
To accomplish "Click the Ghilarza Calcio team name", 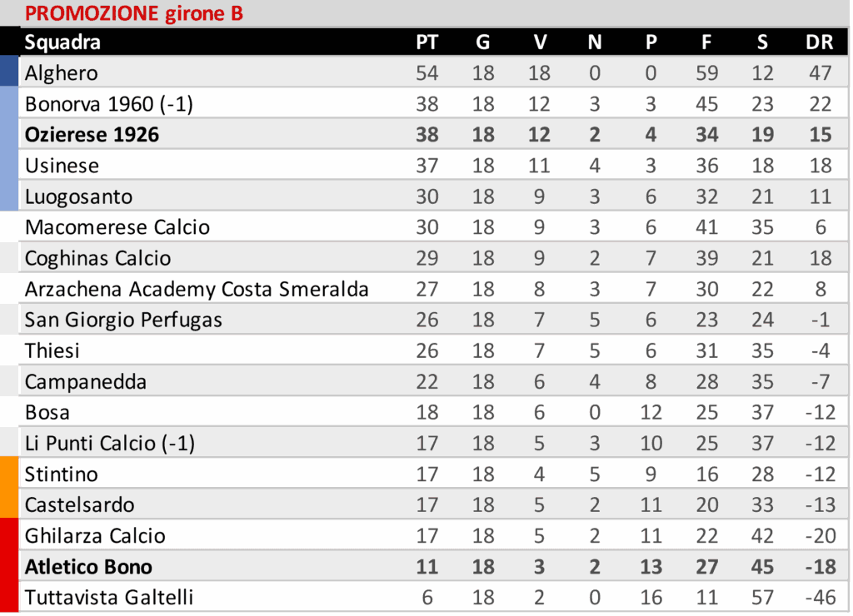I will (x=95, y=536).
